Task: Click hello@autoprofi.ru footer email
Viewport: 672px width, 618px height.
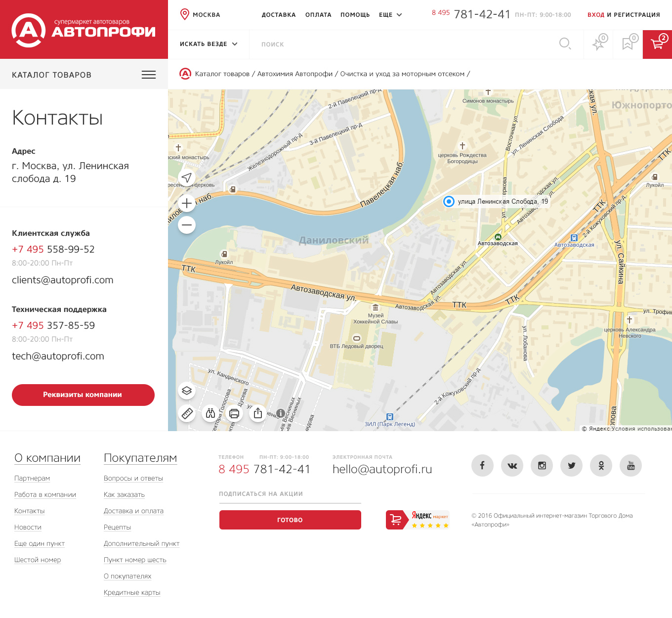Action: [382, 469]
